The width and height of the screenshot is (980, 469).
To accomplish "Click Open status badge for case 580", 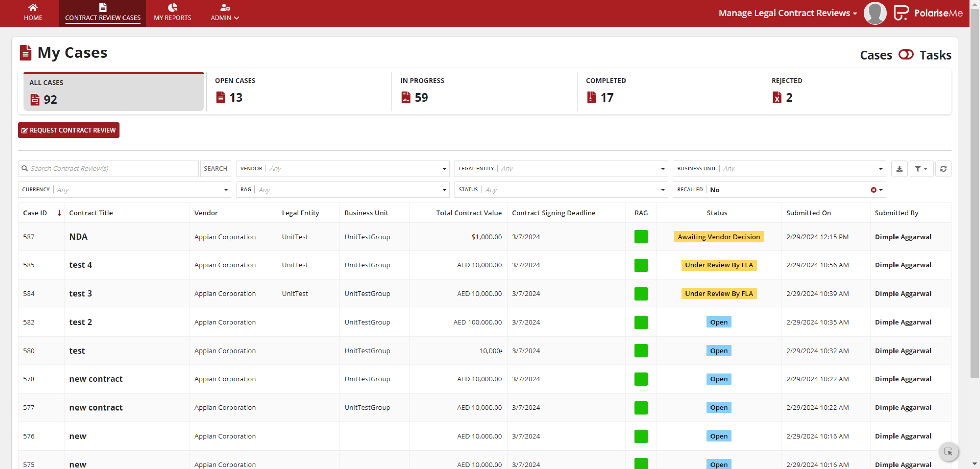I will [719, 351].
